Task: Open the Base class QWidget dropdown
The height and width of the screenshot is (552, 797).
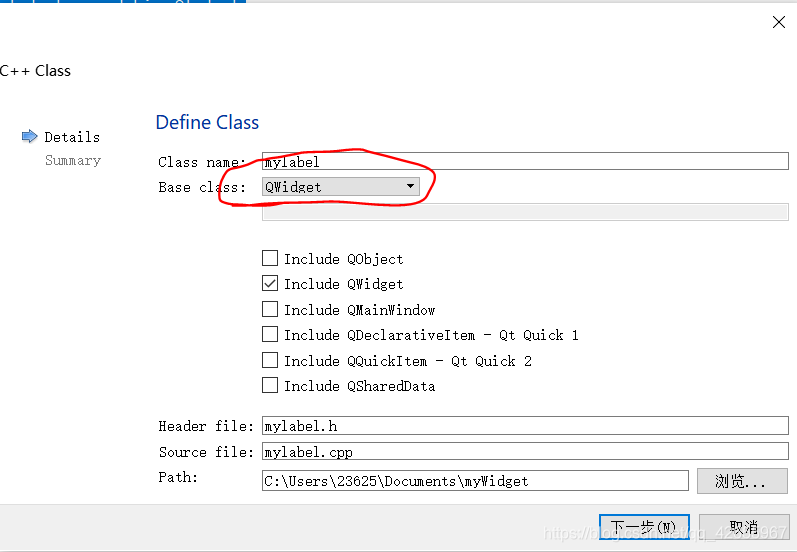Action: pos(341,187)
